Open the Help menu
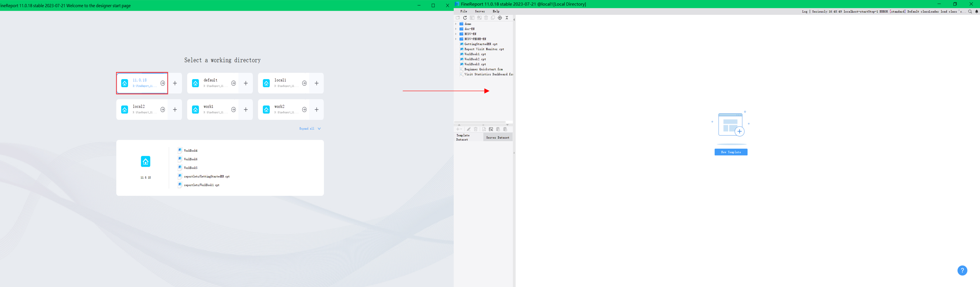980x287 pixels. pos(496,12)
